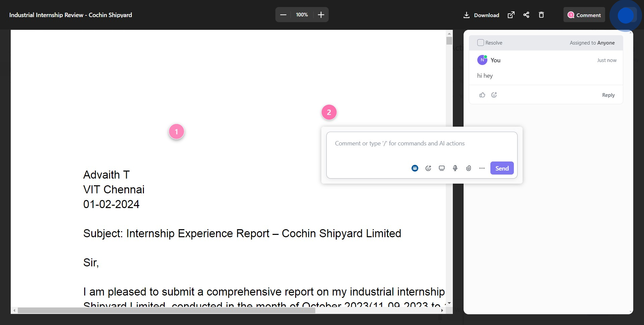Click the blue people mention icon

point(415,168)
